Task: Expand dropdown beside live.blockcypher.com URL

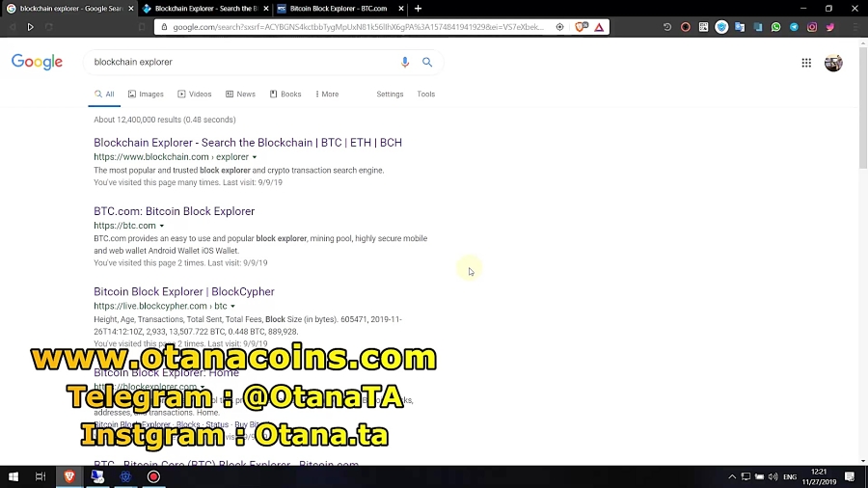Action: coord(232,306)
